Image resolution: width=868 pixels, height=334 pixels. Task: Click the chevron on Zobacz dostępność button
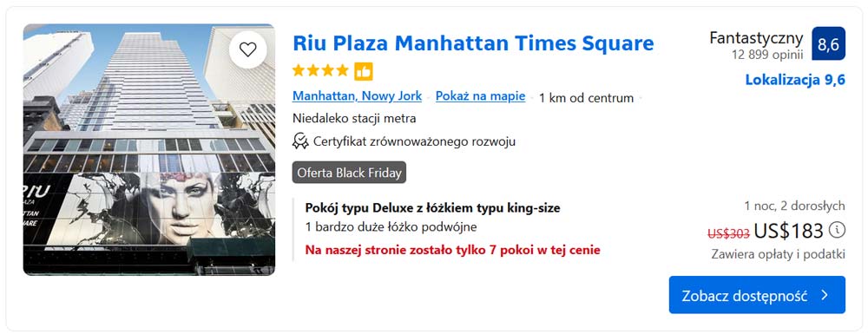click(x=825, y=295)
